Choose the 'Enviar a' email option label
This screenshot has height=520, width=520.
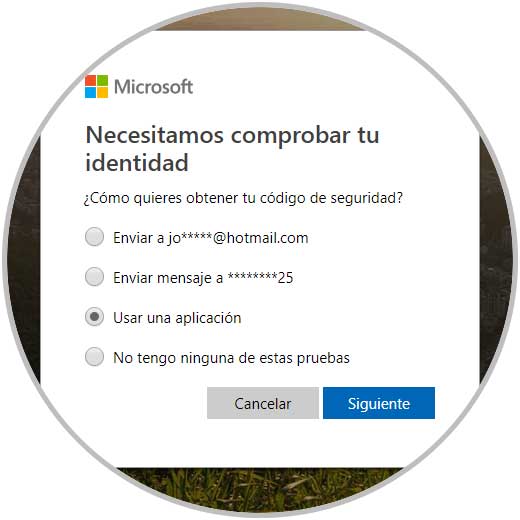pyautogui.click(x=211, y=238)
